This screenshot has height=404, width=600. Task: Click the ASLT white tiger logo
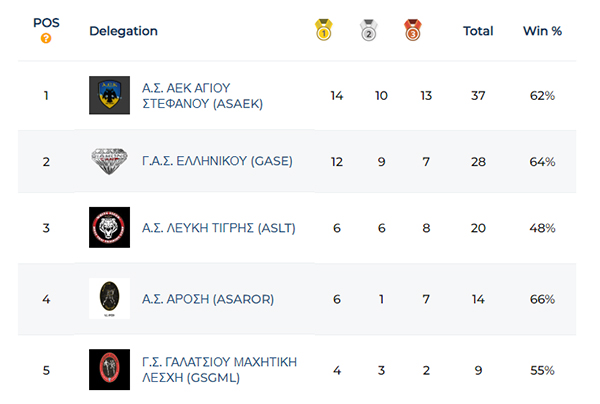click(109, 228)
